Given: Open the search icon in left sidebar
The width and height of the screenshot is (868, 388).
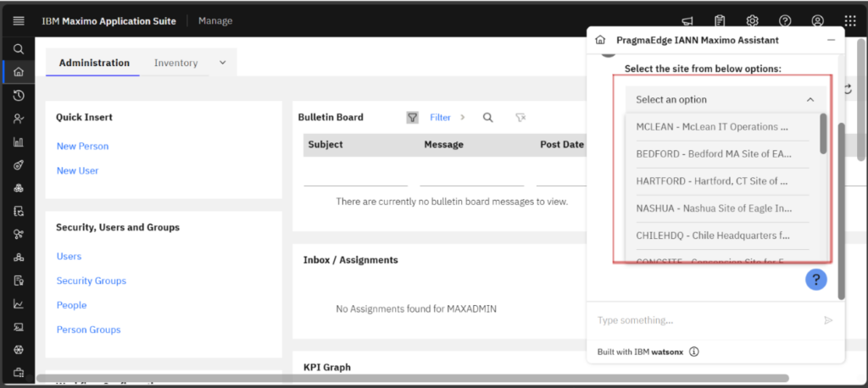Looking at the screenshot, I should 19,49.
